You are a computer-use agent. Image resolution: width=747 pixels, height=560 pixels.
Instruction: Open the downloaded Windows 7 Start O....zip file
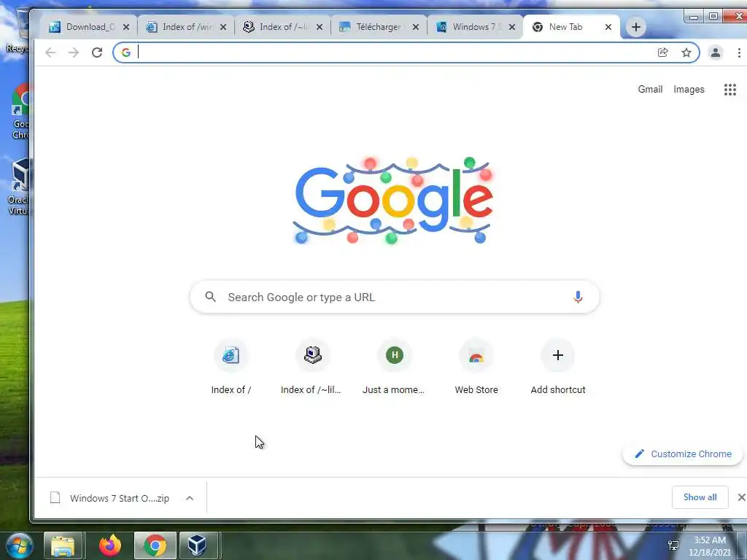110,498
